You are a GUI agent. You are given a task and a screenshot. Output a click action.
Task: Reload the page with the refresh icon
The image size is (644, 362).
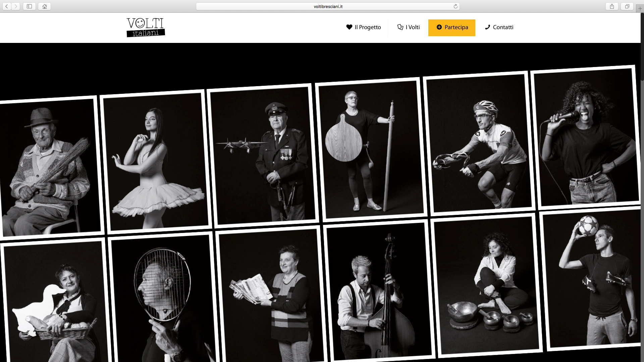click(x=455, y=6)
